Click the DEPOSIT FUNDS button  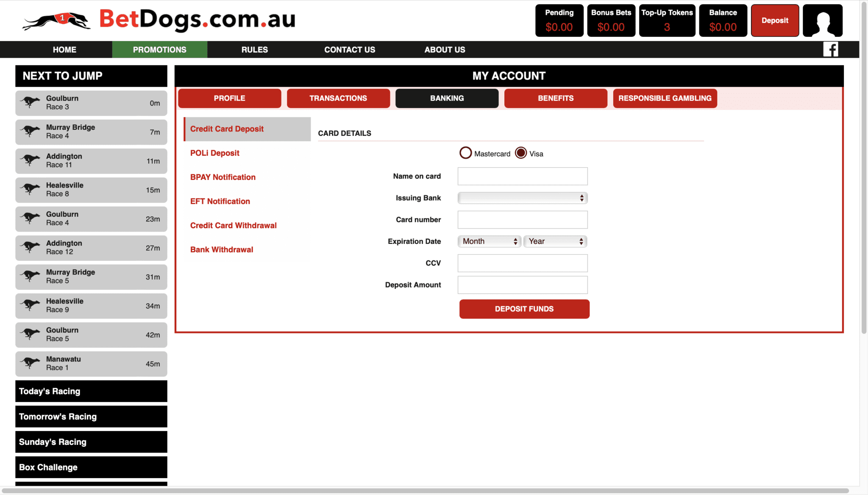(524, 309)
